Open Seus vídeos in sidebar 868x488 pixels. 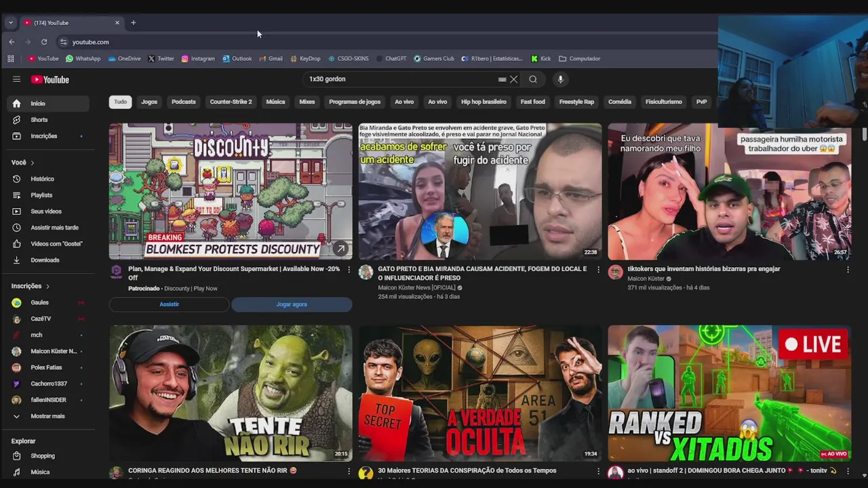(47, 211)
